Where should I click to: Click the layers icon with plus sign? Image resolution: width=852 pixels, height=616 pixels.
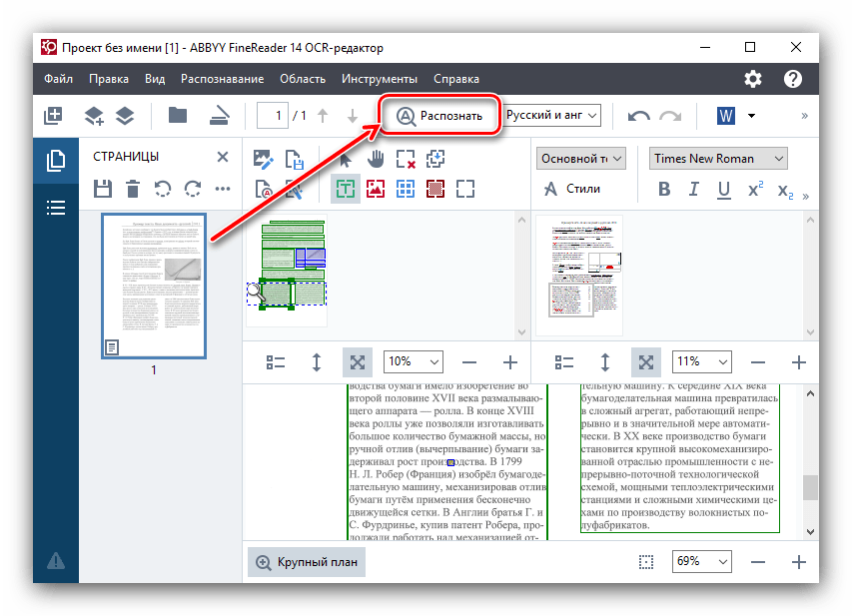coord(94,116)
